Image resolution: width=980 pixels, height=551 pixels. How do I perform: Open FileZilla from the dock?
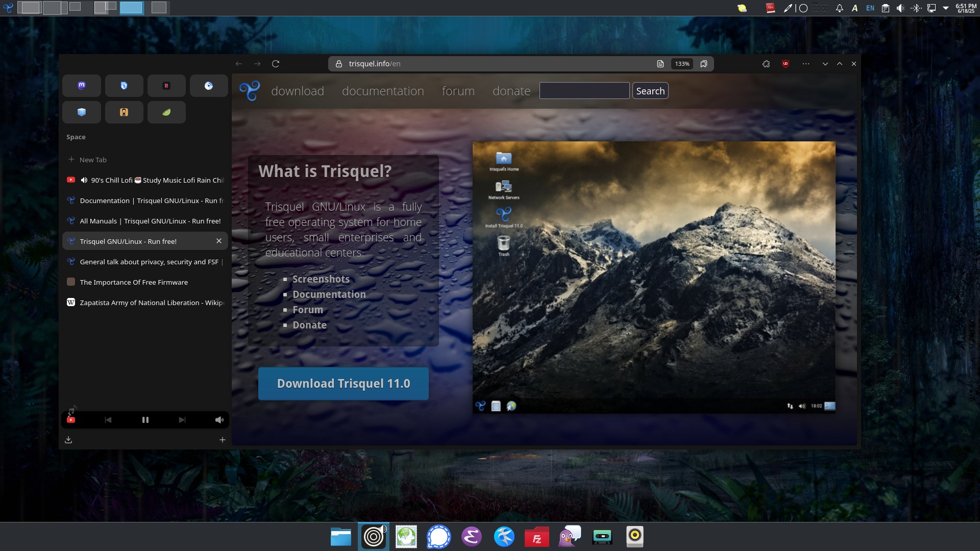click(537, 537)
